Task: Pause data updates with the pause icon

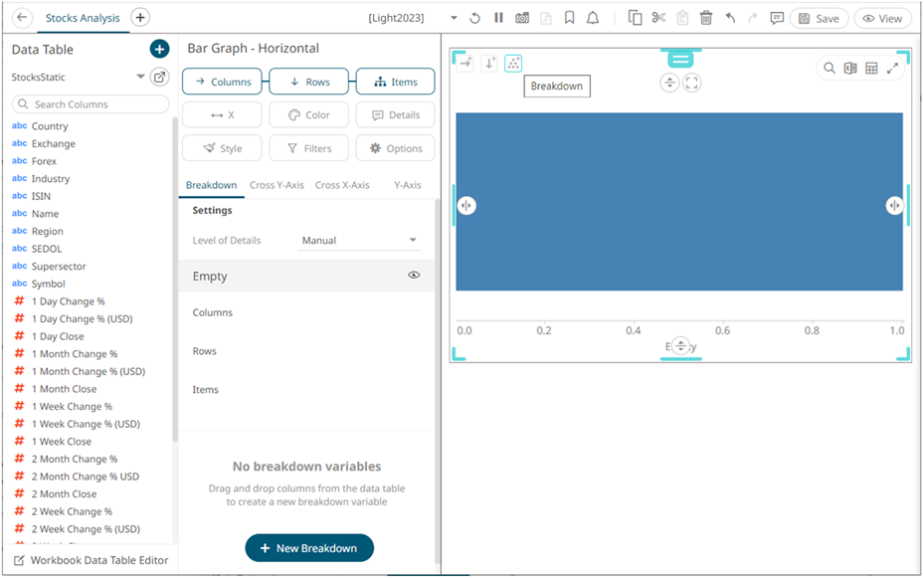Action: (498, 18)
